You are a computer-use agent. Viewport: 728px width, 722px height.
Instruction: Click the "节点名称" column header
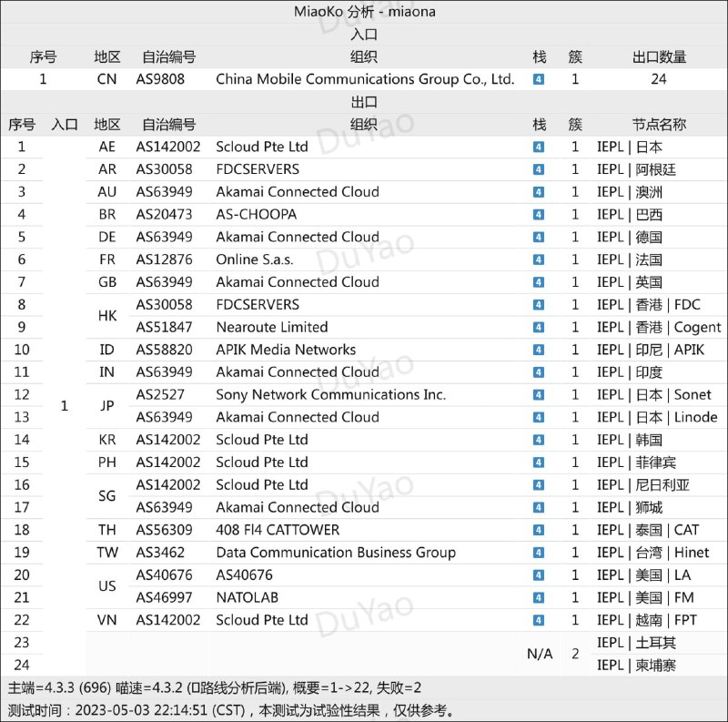click(x=659, y=125)
